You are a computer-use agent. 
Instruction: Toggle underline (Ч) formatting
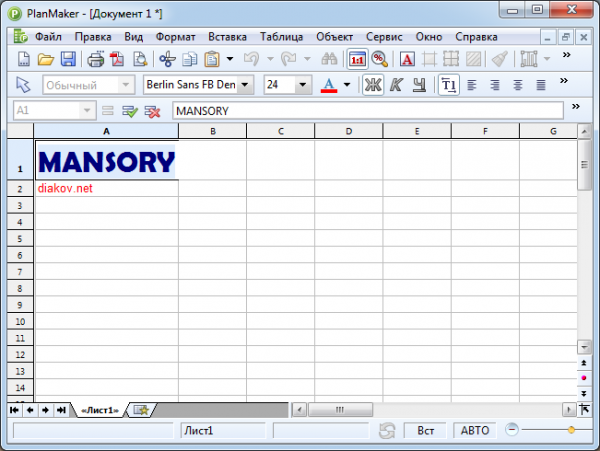point(419,85)
